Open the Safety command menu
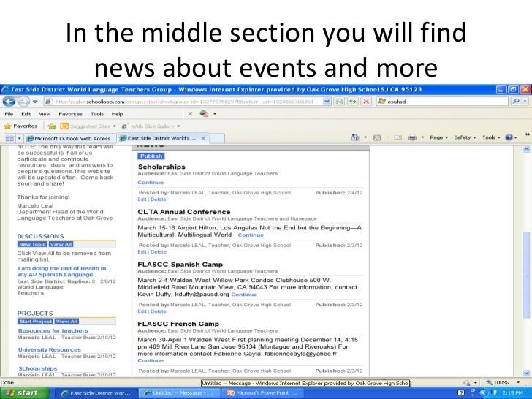 pos(465,137)
